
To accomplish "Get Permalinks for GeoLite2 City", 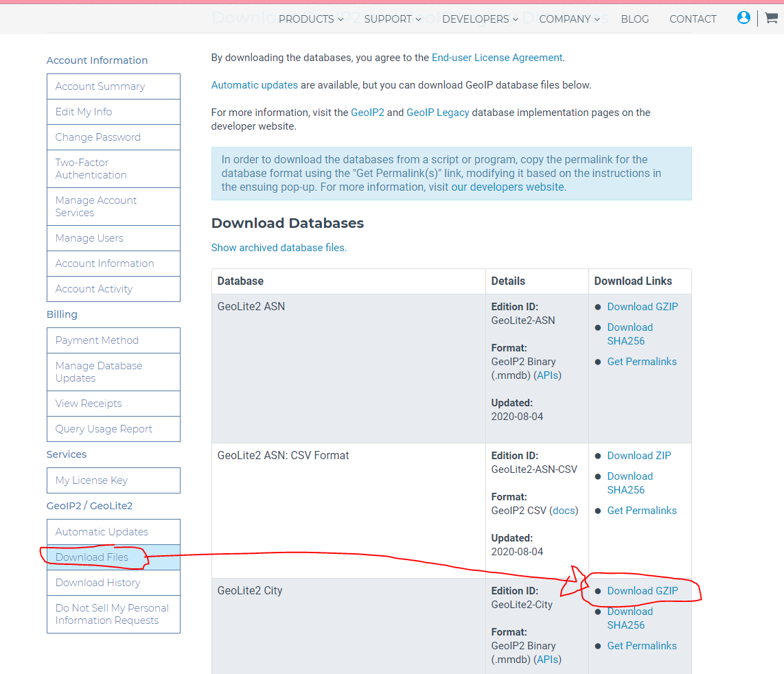I will pos(642,645).
